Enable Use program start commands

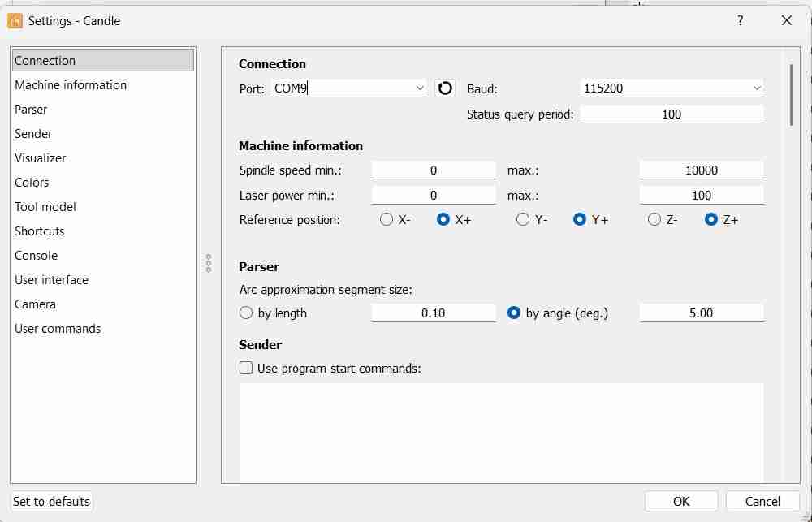(245, 368)
